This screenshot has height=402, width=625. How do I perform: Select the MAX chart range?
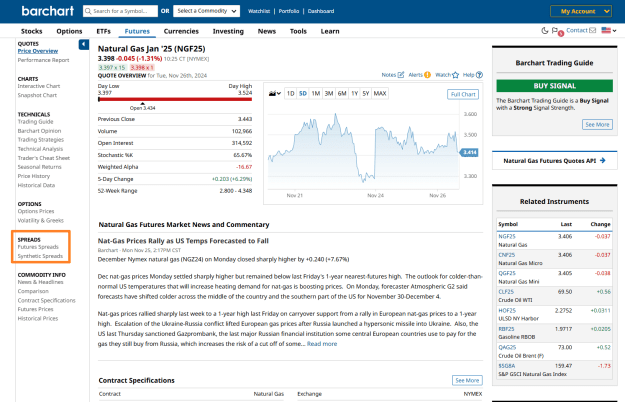point(380,94)
